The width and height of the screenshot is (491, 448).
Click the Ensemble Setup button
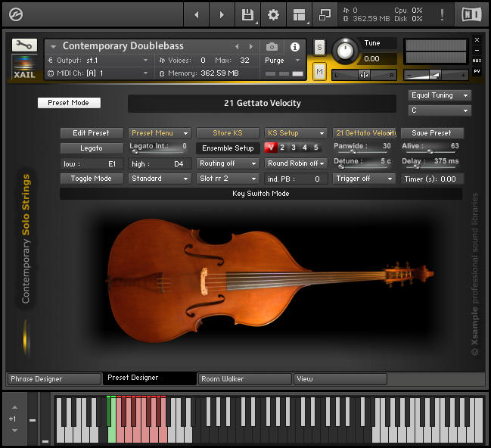228,148
